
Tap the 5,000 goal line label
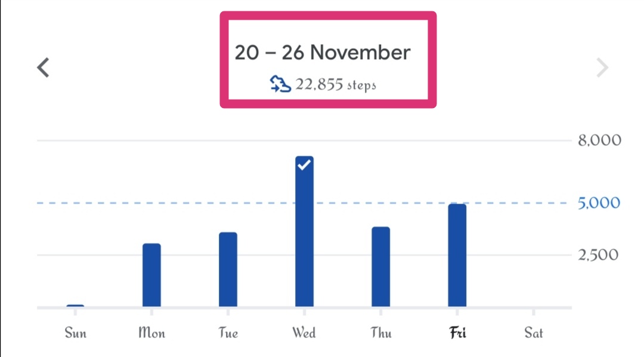click(x=599, y=203)
